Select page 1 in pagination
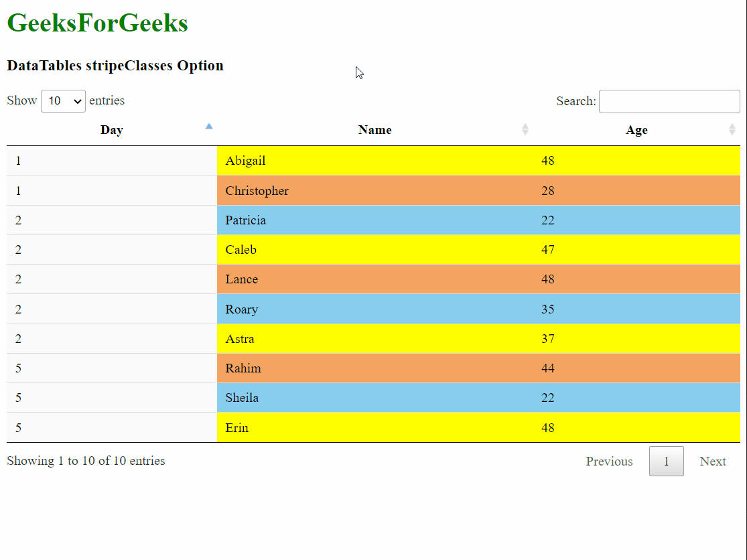 tap(666, 462)
